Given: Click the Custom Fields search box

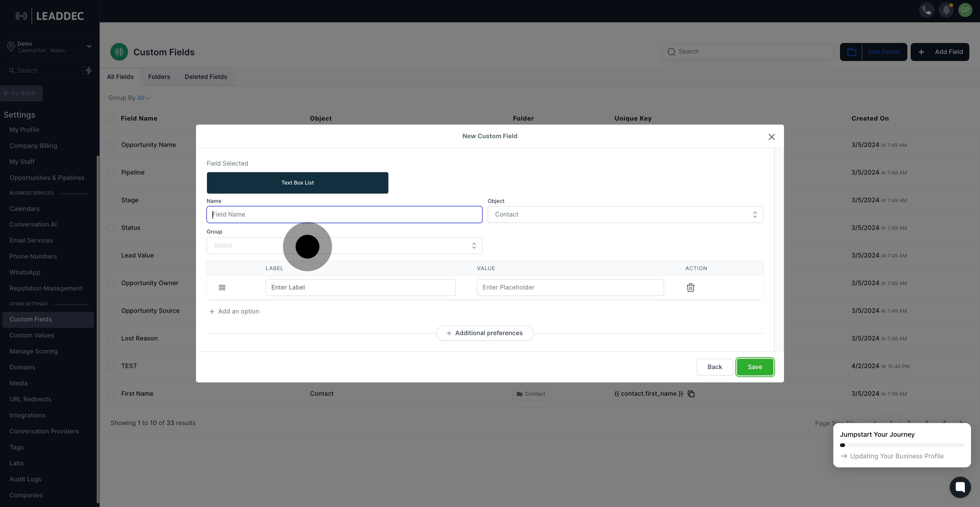Looking at the screenshot, I should pos(748,52).
